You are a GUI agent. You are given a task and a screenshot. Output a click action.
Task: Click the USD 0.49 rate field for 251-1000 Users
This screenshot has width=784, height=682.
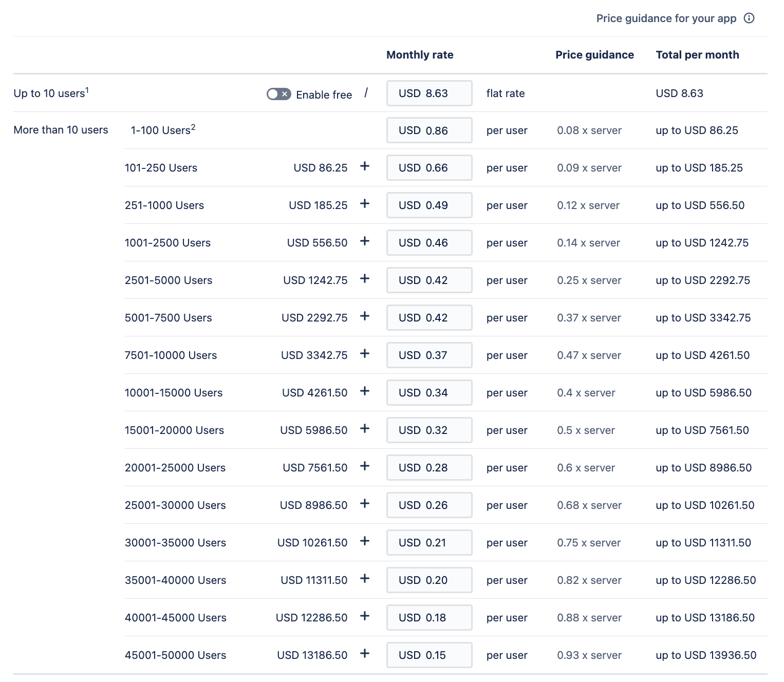429,204
